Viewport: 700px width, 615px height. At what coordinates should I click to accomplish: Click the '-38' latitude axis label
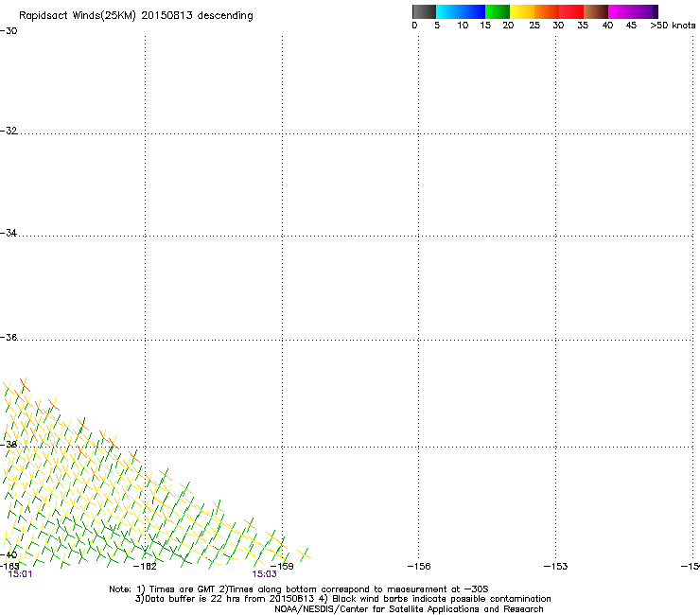[x=9, y=445]
